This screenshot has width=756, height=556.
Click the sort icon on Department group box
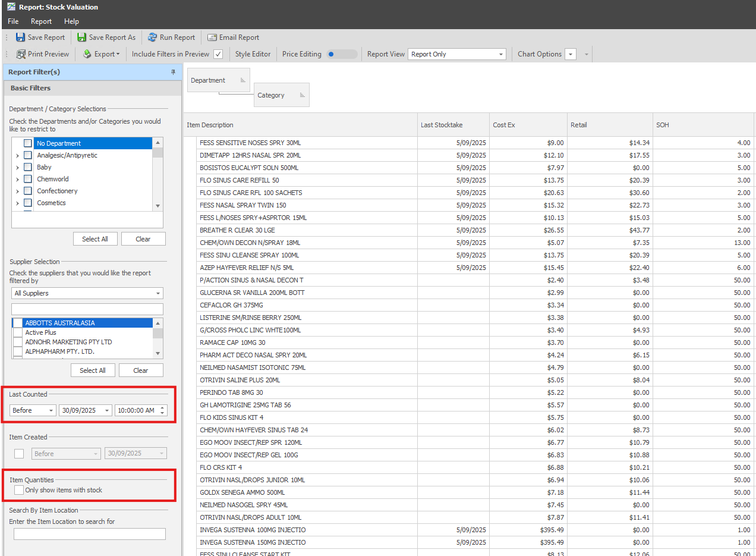[x=242, y=80]
